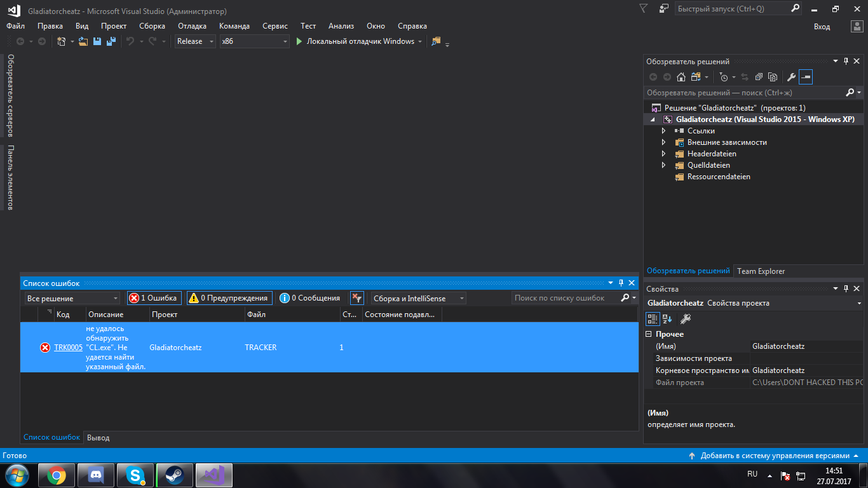Open the Панель элементов side tab

point(10,177)
